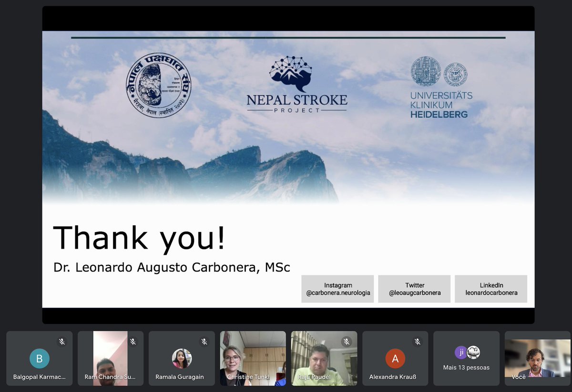Click muted mic icon on Alexandra Krauß tile
Image resolution: width=572 pixels, height=392 pixels.
[x=418, y=342]
